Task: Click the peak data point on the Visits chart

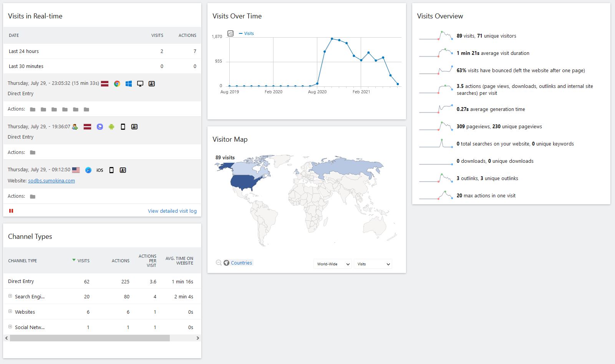Action: tap(332, 39)
